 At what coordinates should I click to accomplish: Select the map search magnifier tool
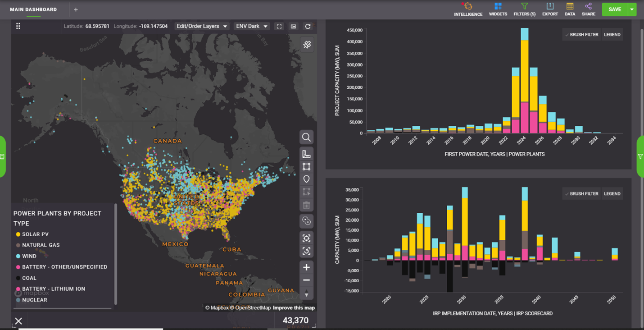(306, 137)
